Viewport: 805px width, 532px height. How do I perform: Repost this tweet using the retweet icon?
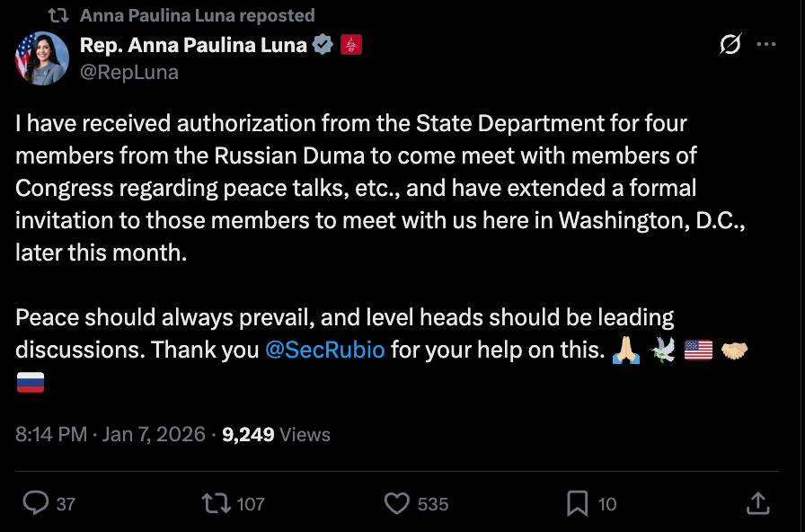[217, 503]
